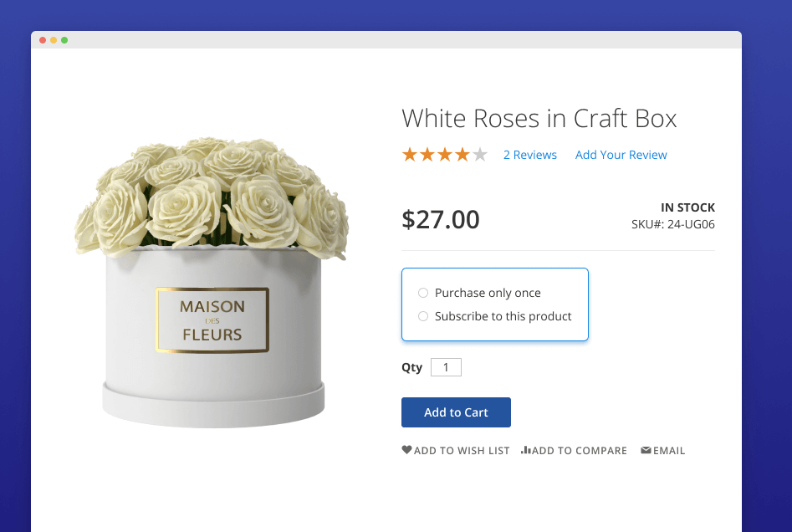Select the "Purchase only once" option

423,293
